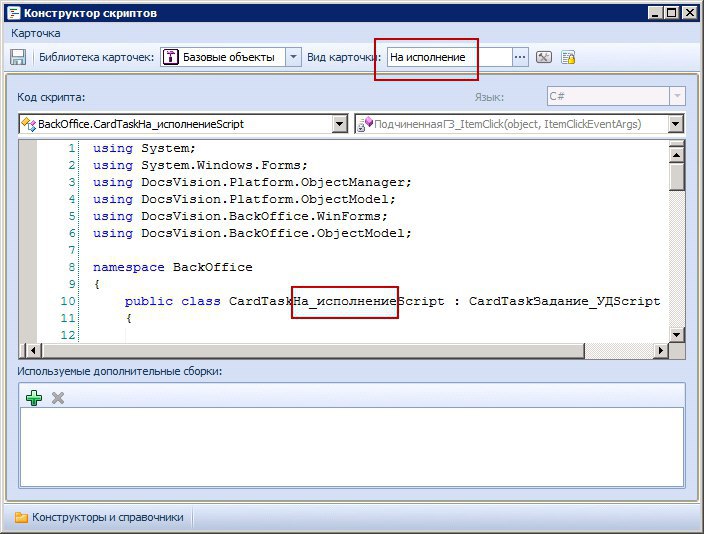
Task: Switch to Конструкторы и справочники tab
Action: pyautogui.click(x=100, y=517)
